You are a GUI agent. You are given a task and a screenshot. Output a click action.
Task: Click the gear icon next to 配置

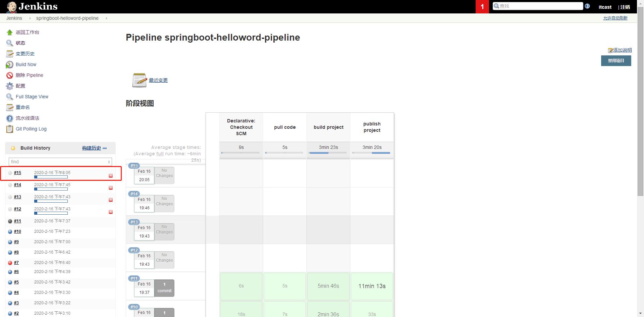click(x=10, y=86)
